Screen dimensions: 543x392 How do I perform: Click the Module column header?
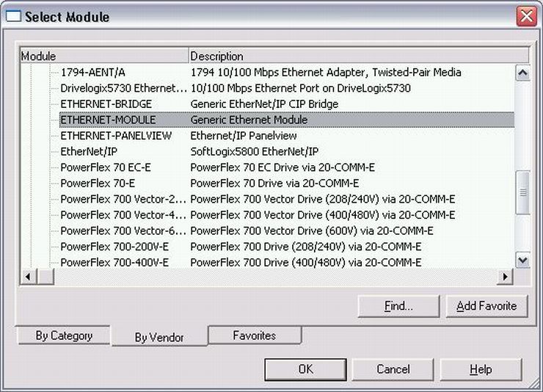104,56
